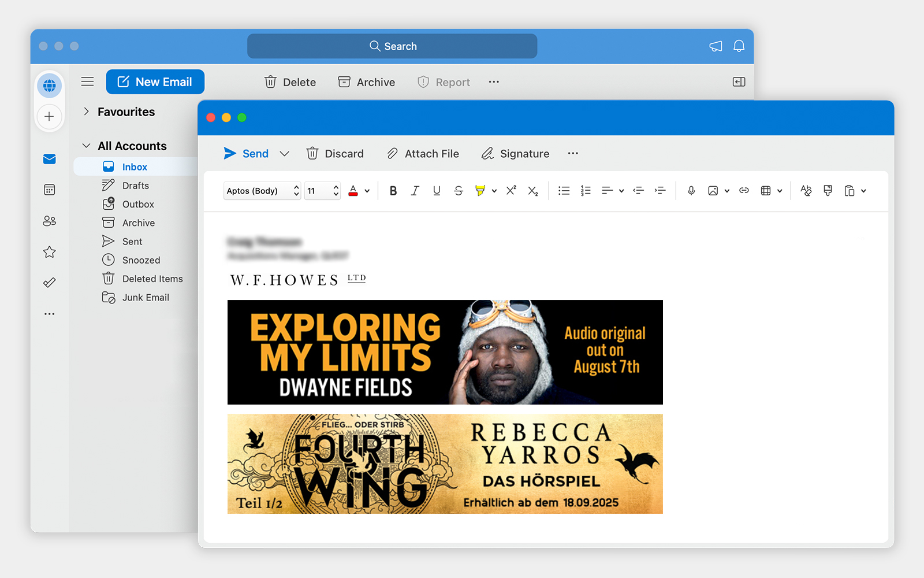Toggle strikethrough on selected text
The height and width of the screenshot is (578, 924).
pos(458,190)
